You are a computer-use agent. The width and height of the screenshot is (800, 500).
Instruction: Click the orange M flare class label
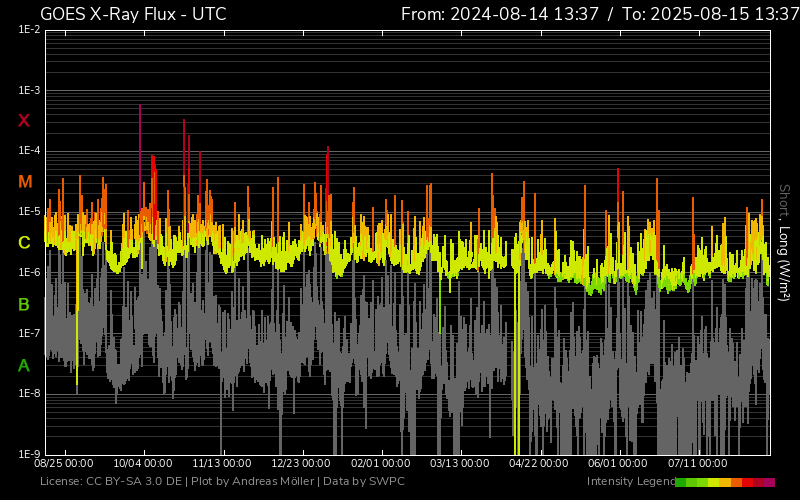(25, 182)
